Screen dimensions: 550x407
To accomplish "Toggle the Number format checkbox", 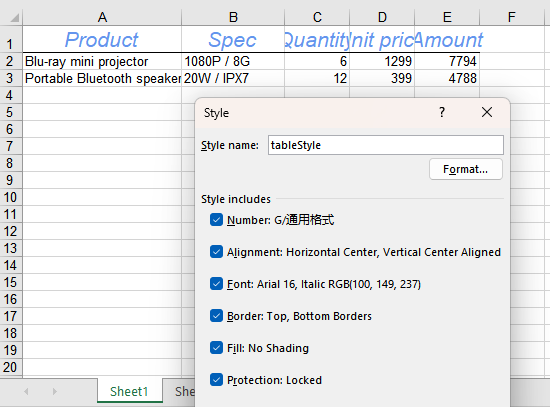I will point(216,220).
